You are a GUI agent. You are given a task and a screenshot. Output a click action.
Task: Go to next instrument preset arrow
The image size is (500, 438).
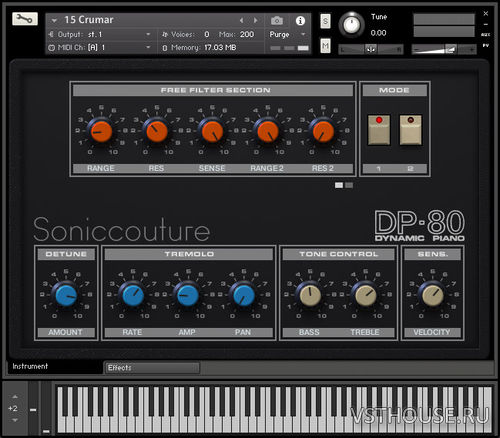(255, 21)
